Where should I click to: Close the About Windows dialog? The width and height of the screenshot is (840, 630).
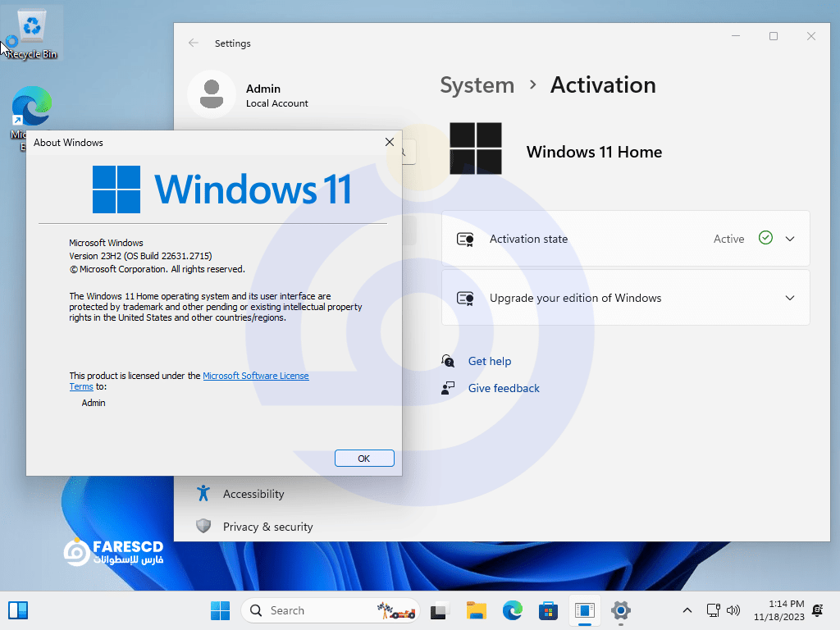tap(390, 142)
